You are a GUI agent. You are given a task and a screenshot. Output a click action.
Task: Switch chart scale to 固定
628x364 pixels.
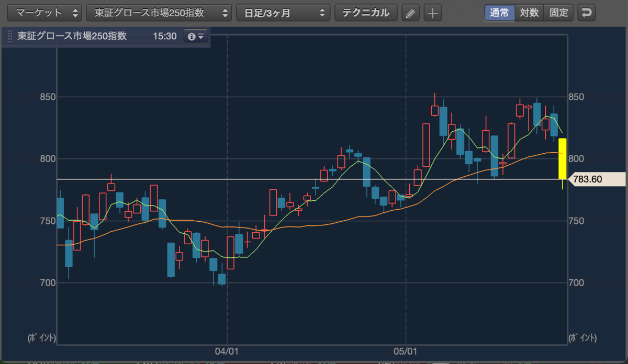pos(559,13)
